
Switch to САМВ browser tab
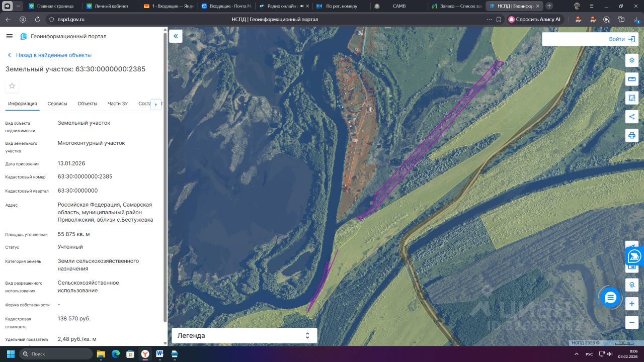pyautogui.click(x=398, y=6)
